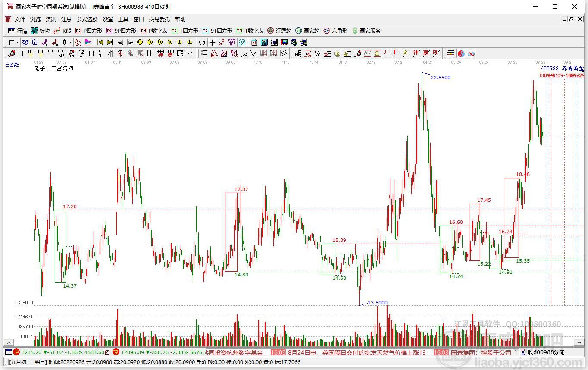588x370 pixels.
Task: Select the hand pan tool
Action: (202, 42)
